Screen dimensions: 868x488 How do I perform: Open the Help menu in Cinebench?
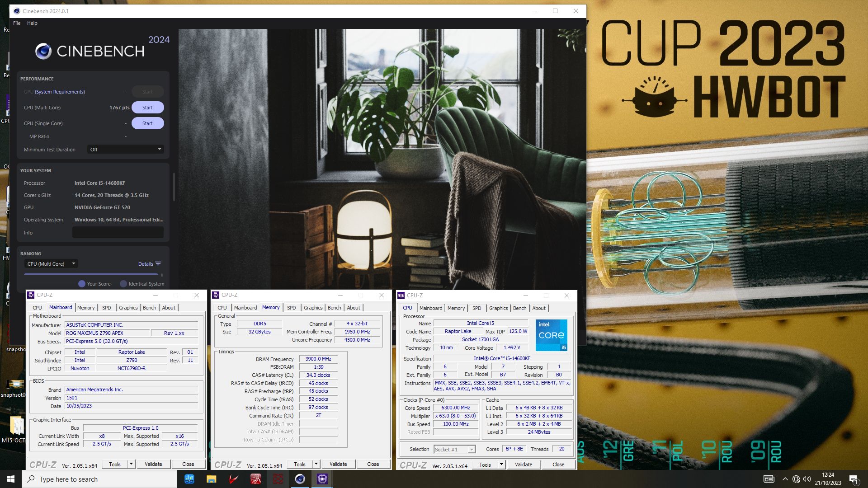[x=32, y=23]
